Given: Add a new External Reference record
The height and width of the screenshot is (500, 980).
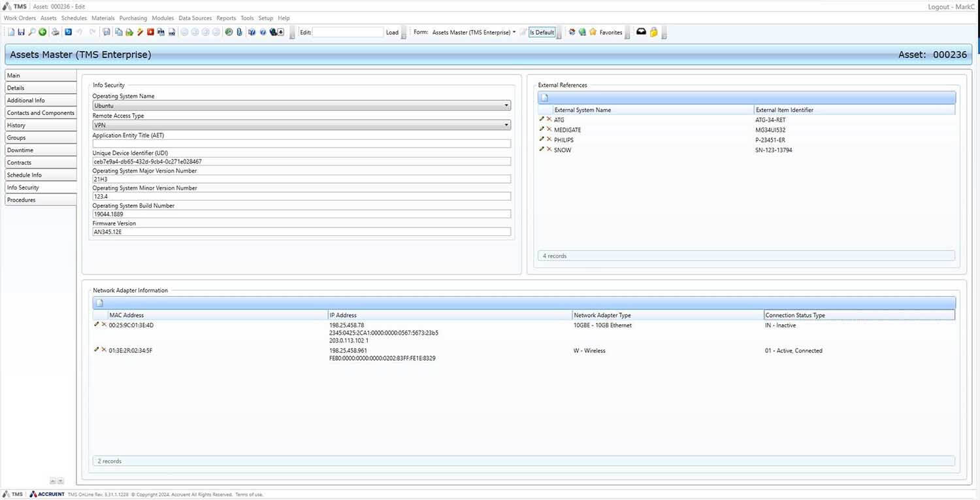Looking at the screenshot, I should click(544, 97).
